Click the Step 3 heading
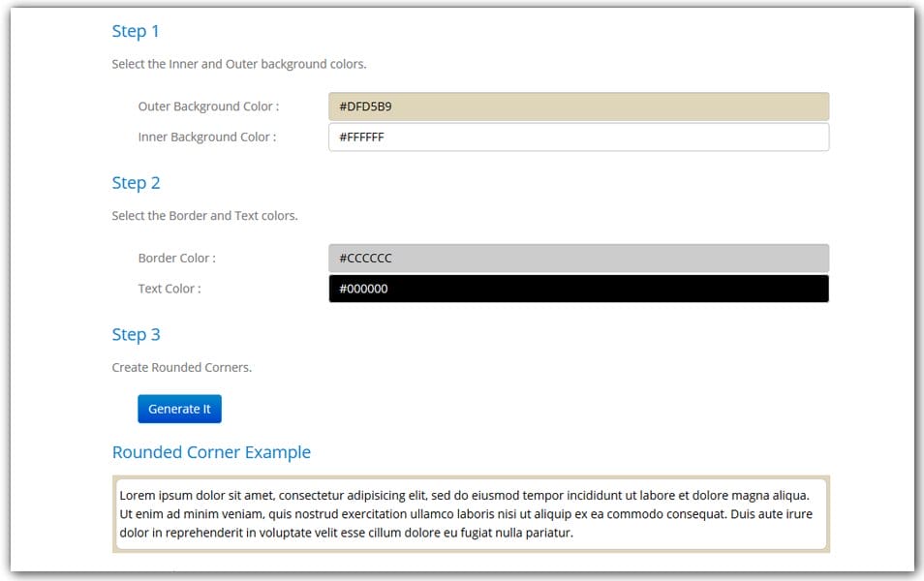Viewport: 924px width, 581px height. point(136,334)
